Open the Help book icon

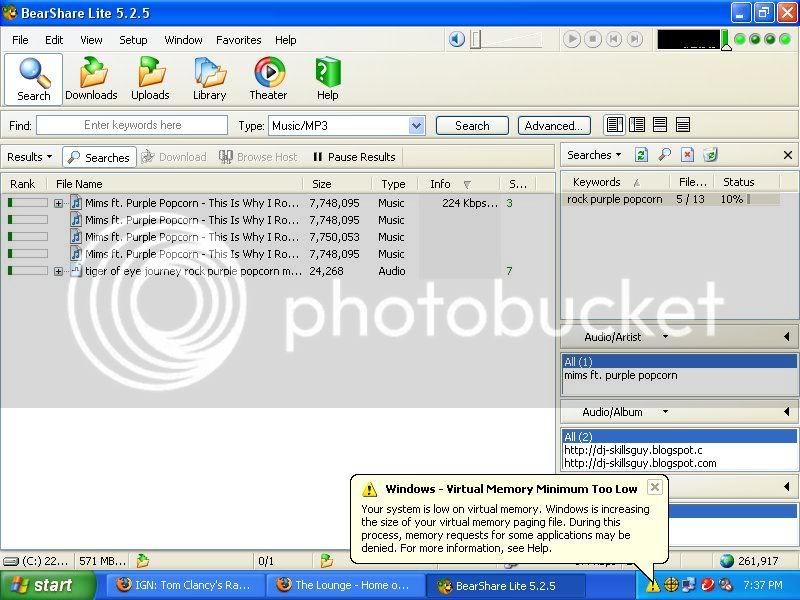click(x=328, y=80)
